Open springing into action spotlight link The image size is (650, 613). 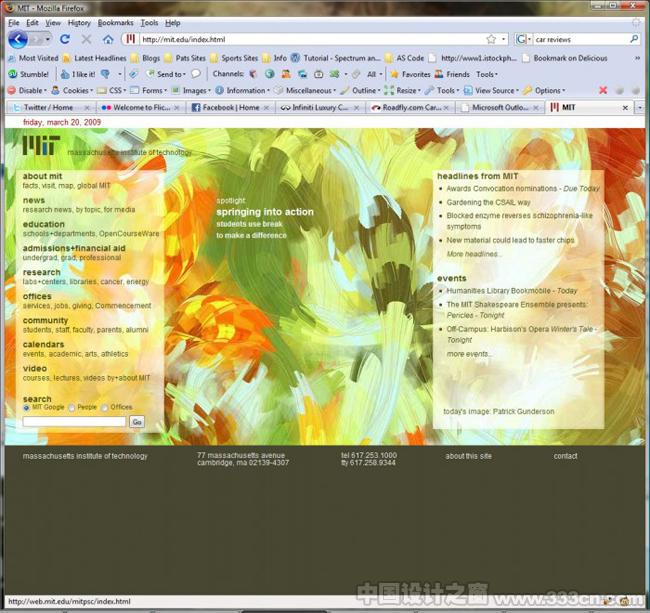[265, 212]
